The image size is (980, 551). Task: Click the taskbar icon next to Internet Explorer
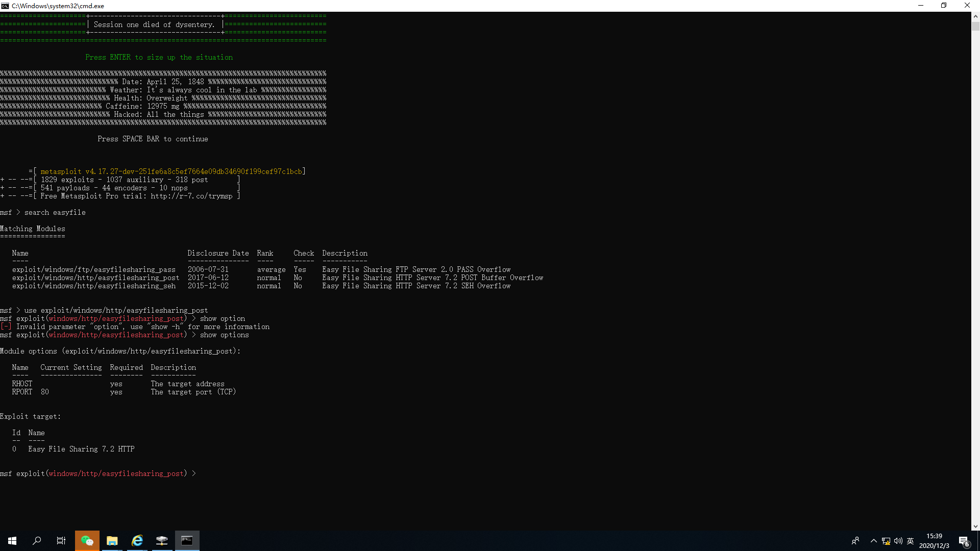162,540
